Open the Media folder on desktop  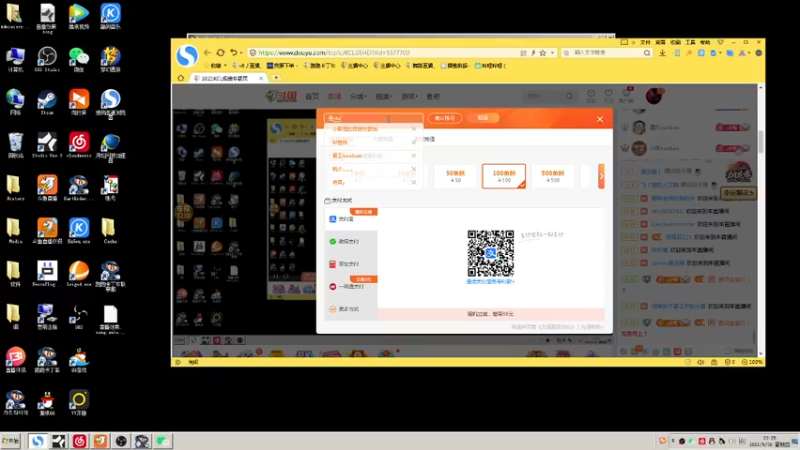click(15, 231)
